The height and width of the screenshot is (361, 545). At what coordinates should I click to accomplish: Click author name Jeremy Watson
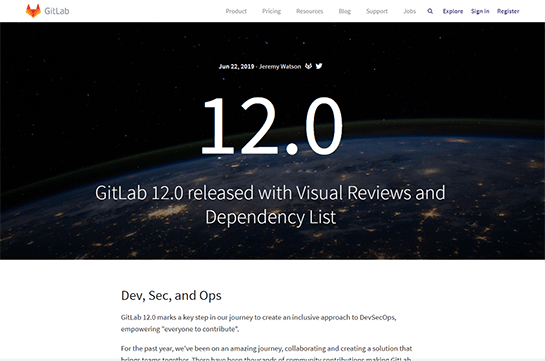(x=280, y=66)
